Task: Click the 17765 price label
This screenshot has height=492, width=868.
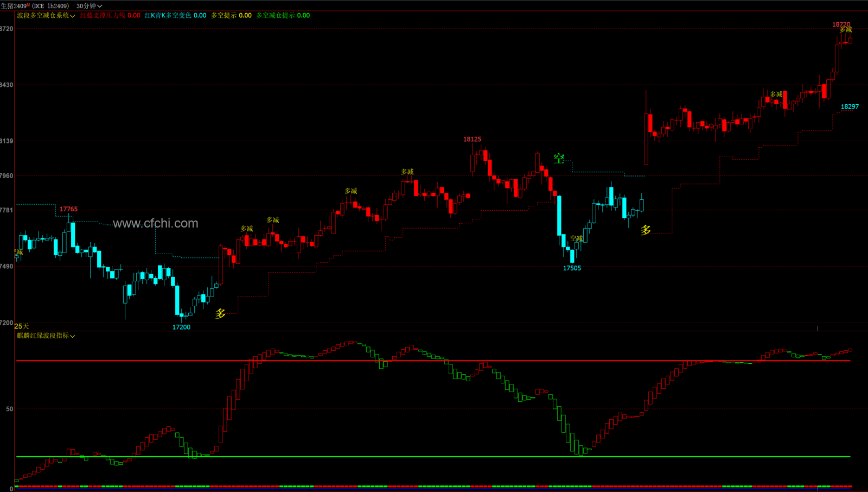Action: [68, 209]
